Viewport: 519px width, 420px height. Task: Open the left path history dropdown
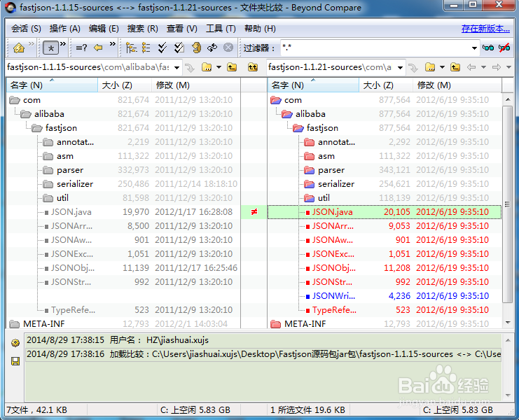177,67
